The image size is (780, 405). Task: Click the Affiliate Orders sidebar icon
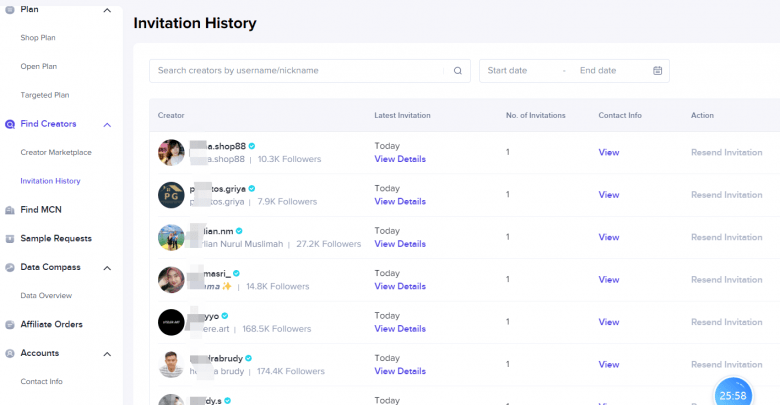[10, 325]
